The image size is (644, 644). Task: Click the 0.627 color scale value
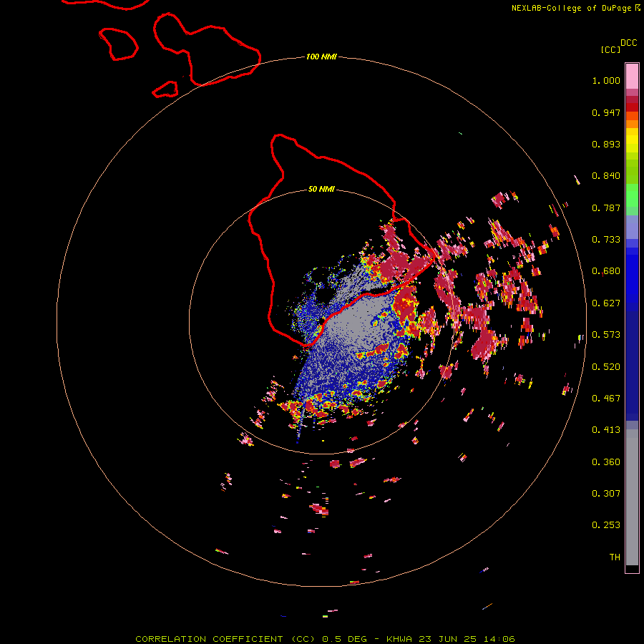pyautogui.click(x=606, y=303)
